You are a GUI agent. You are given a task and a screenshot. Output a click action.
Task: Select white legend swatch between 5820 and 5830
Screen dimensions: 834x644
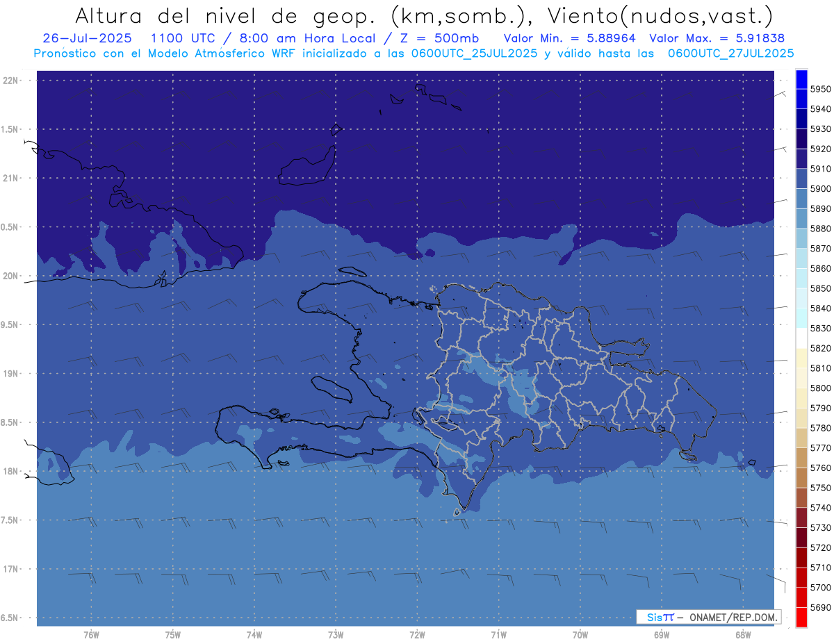pyautogui.click(x=801, y=338)
